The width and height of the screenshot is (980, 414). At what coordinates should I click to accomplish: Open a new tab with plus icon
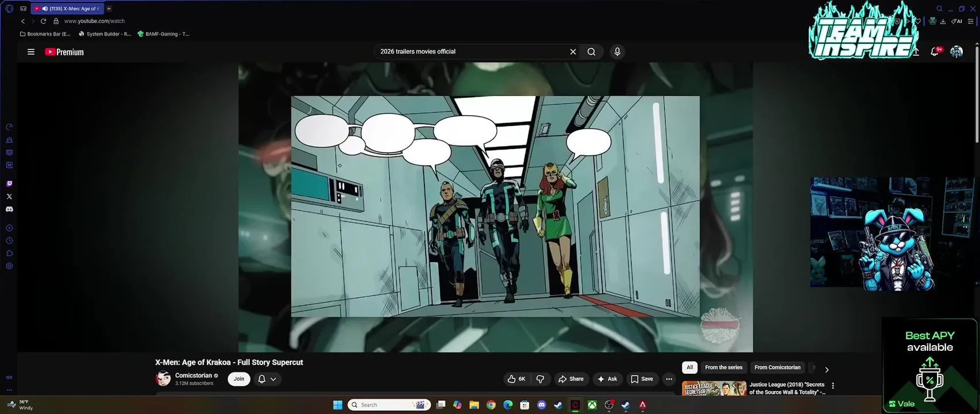[x=109, y=9]
